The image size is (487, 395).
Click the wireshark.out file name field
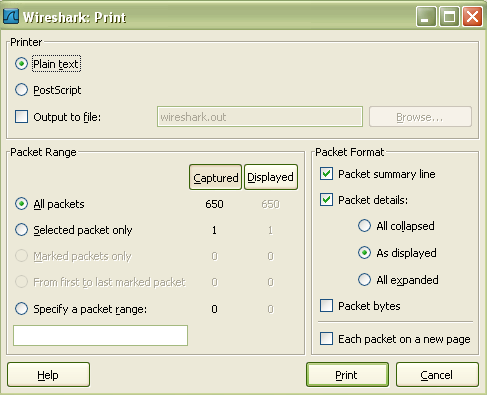coord(260,117)
